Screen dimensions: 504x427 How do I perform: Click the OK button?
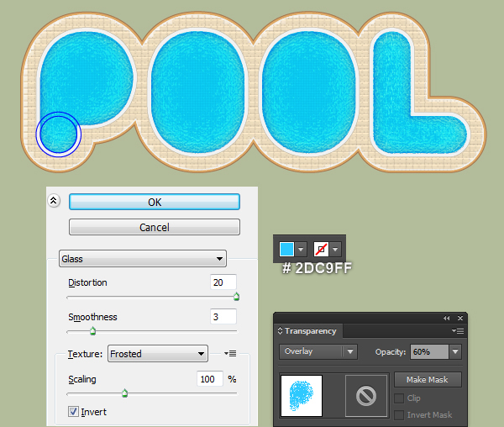coord(155,202)
